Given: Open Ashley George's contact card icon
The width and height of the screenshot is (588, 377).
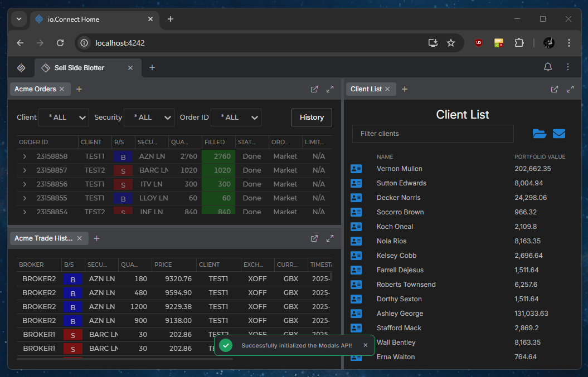Looking at the screenshot, I should tap(356, 314).
